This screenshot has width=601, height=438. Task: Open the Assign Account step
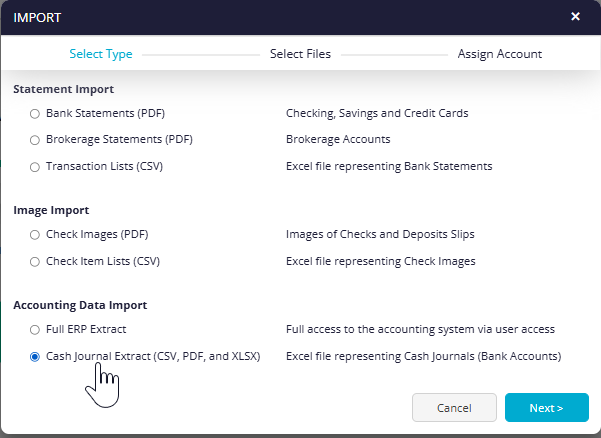click(x=500, y=54)
